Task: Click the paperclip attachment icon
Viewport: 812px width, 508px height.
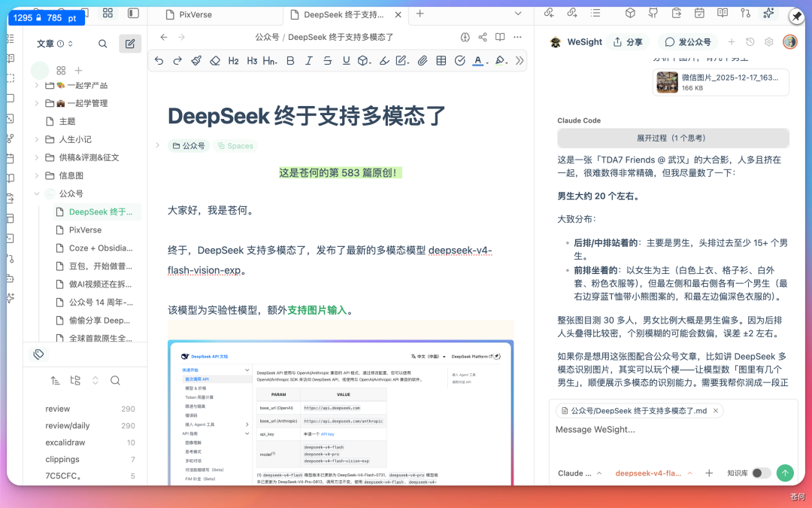Action: pyautogui.click(x=423, y=61)
